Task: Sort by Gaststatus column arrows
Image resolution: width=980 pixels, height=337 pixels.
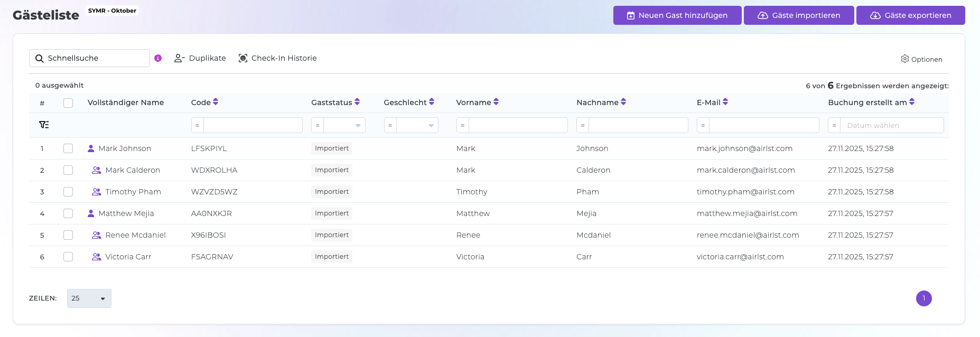Action: [357, 102]
